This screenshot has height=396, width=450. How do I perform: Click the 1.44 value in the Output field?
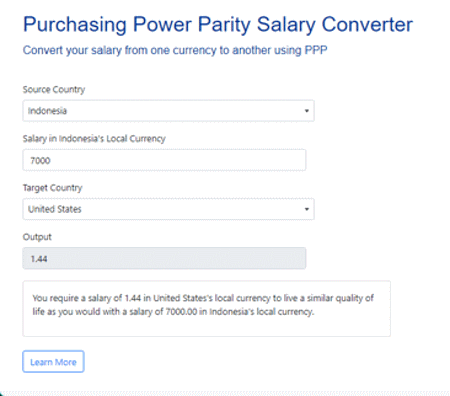click(39, 259)
